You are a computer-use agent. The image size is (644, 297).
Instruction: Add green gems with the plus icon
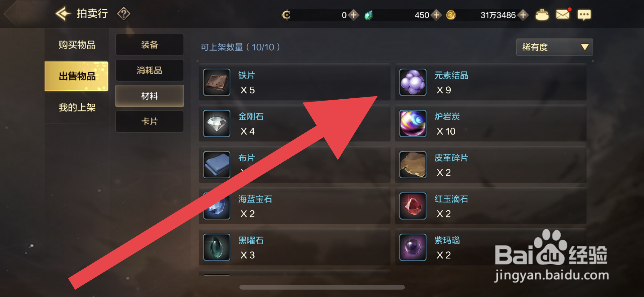pos(436,15)
